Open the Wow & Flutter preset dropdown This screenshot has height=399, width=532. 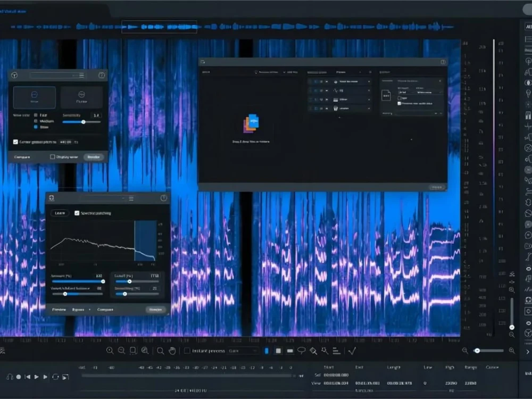[x=54, y=76]
